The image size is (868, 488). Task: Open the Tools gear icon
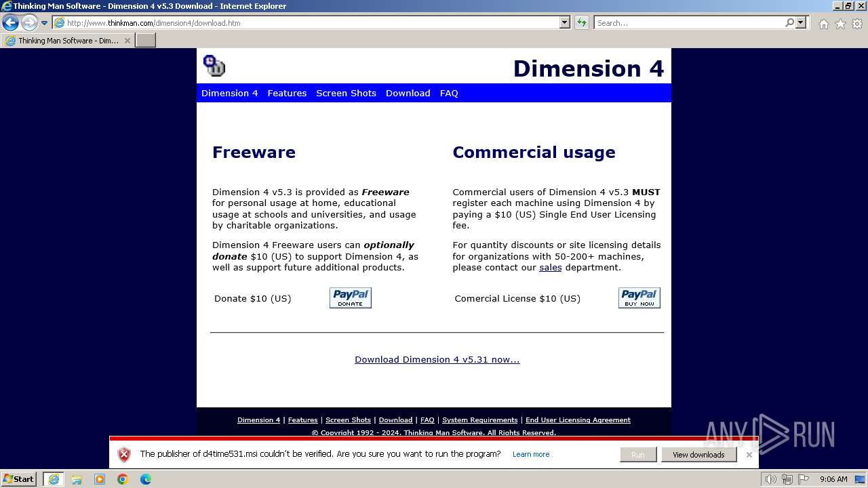point(857,24)
